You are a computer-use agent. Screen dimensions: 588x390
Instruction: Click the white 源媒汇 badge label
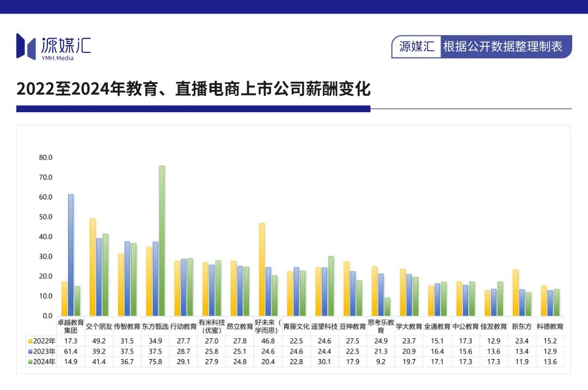click(x=416, y=47)
